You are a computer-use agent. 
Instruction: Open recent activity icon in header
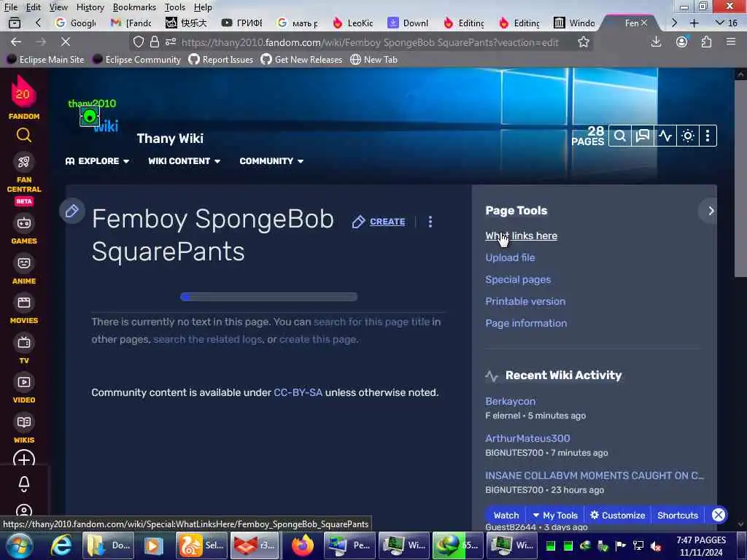[x=665, y=136]
